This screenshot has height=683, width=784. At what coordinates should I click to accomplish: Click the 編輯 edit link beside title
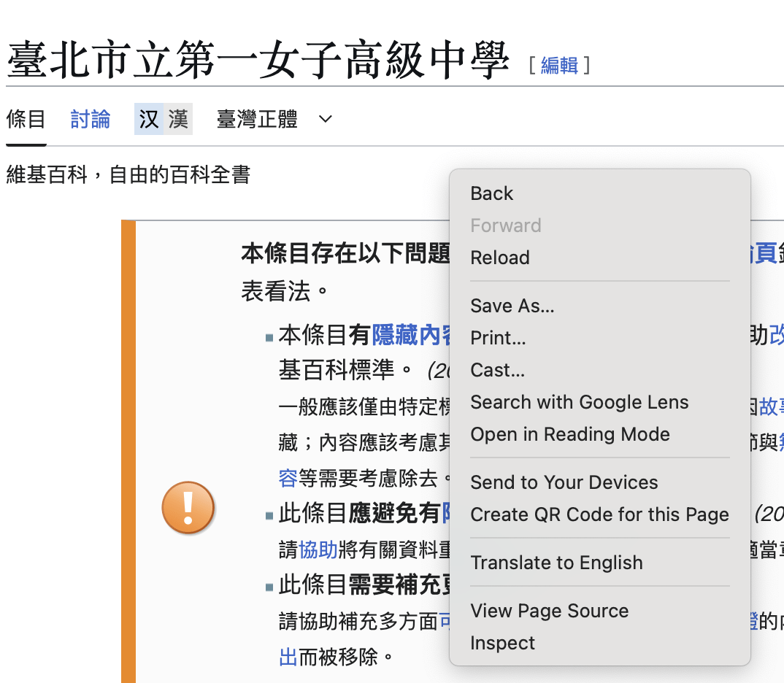click(559, 66)
